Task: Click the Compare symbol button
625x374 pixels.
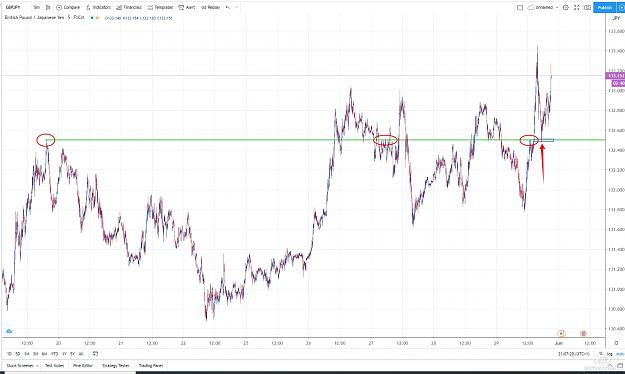Action: tap(68, 7)
